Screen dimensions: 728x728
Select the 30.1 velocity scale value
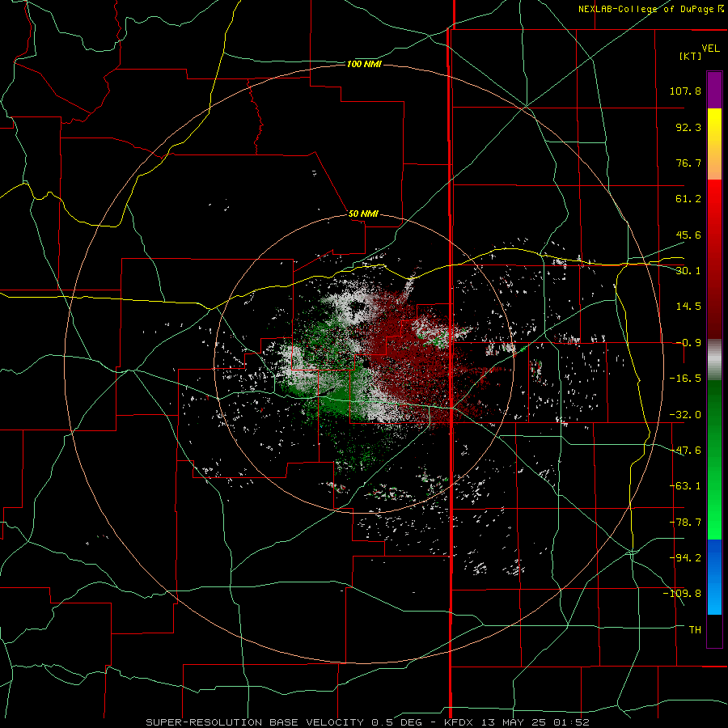(688, 271)
